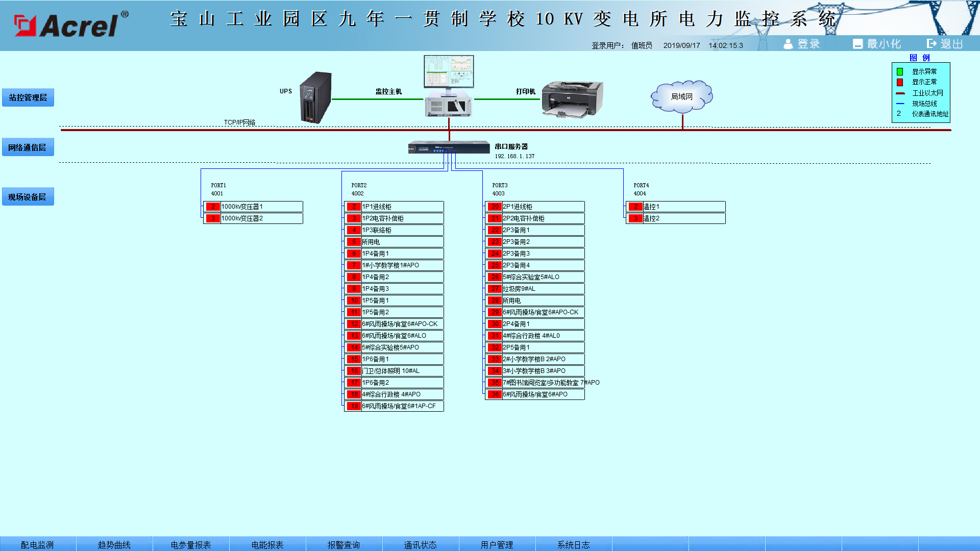The image size is (980, 551).
Task: Click the printer device icon
Action: pyautogui.click(x=572, y=98)
